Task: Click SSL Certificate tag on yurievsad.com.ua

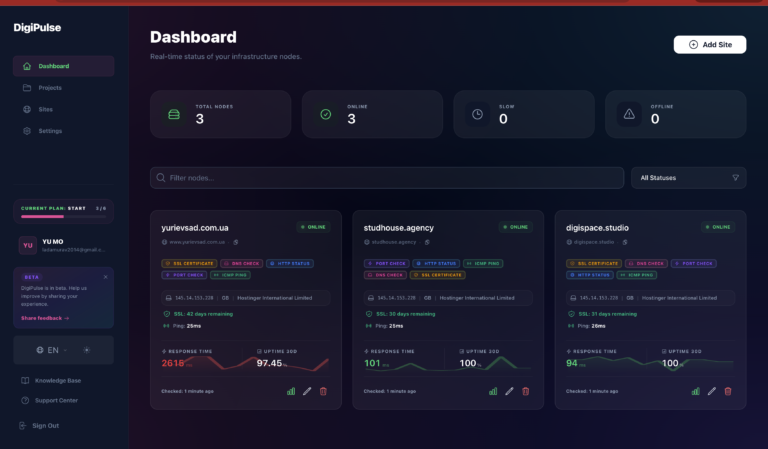Action: pos(189,263)
